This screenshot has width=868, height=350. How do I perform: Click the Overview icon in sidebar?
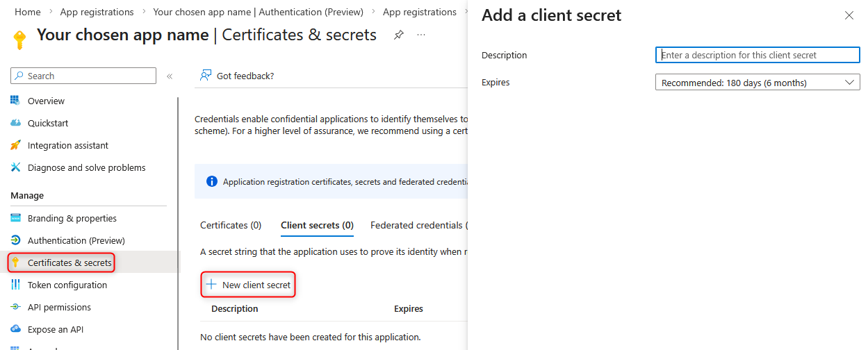click(15, 101)
